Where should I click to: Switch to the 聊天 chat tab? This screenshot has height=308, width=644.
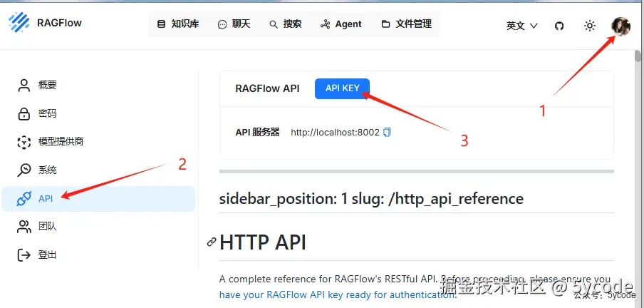pyautogui.click(x=234, y=24)
